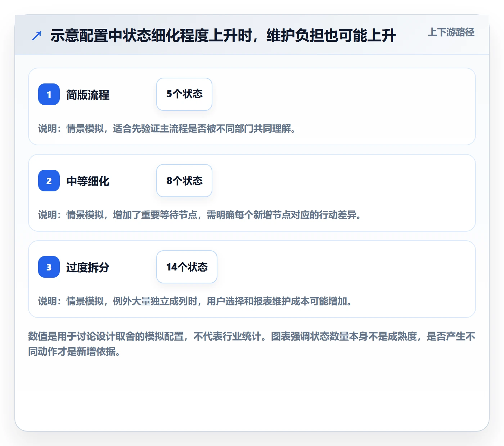Click the card title about 状态细化程度上升

[223, 36]
